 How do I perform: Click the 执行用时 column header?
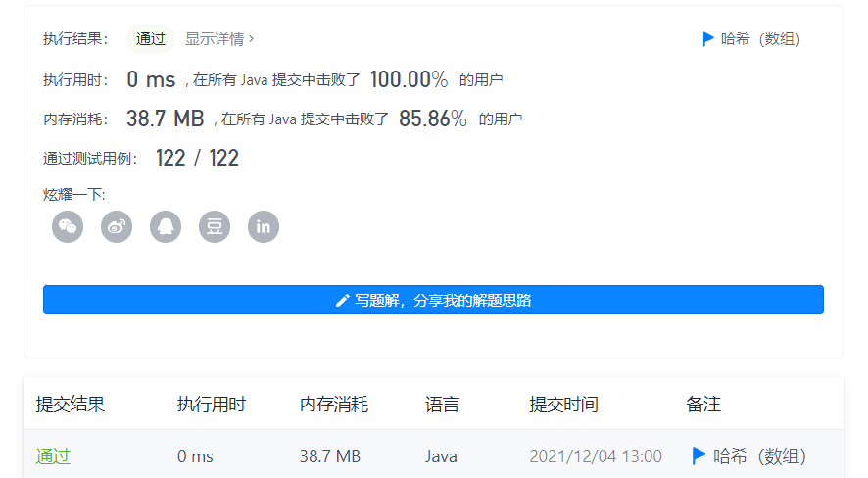(x=212, y=405)
